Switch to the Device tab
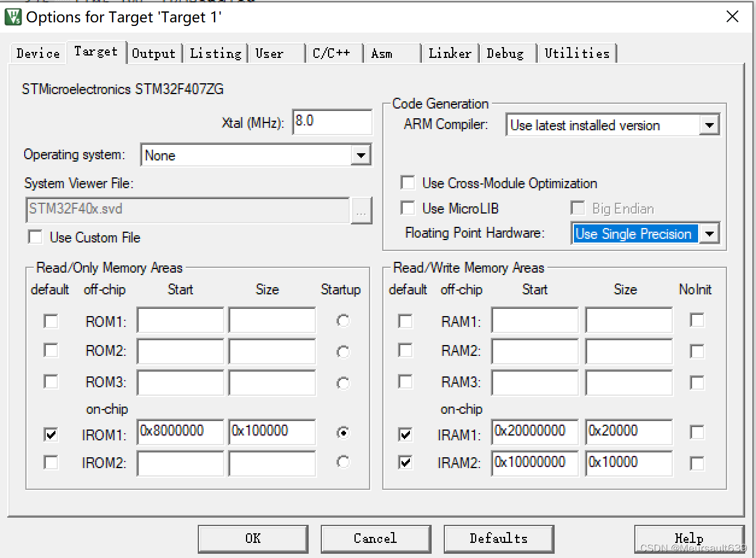The width and height of the screenshot is (756, 558). click(x=38, y=53)
